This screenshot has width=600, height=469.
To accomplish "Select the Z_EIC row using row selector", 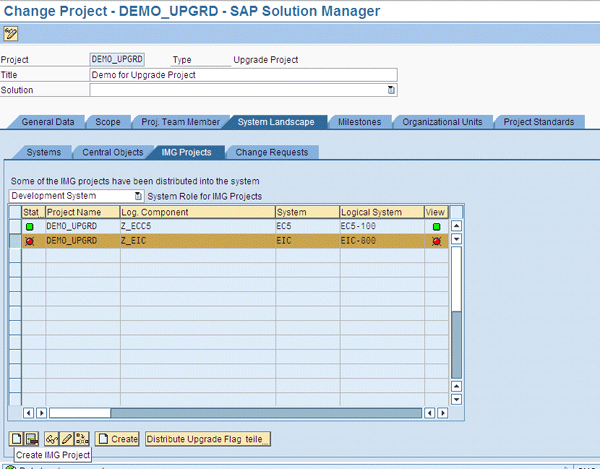I will pyautogui.click(x=14, y=241).
